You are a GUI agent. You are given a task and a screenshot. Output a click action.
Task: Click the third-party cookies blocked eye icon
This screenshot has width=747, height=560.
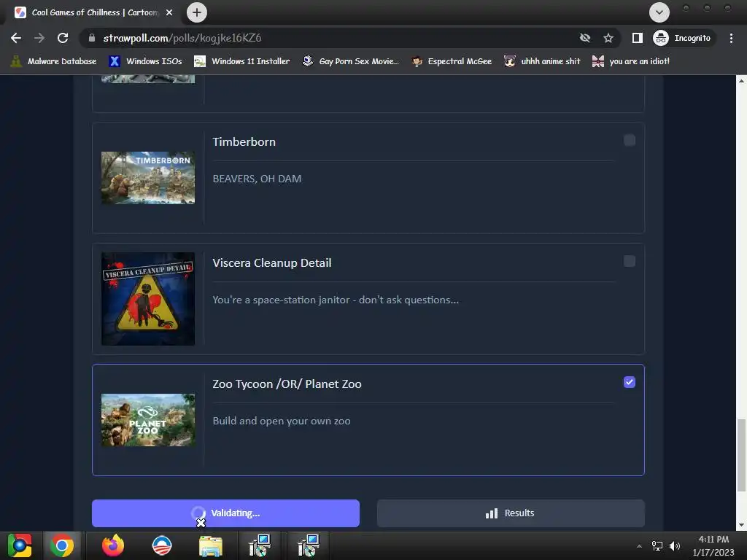point(585,38)
